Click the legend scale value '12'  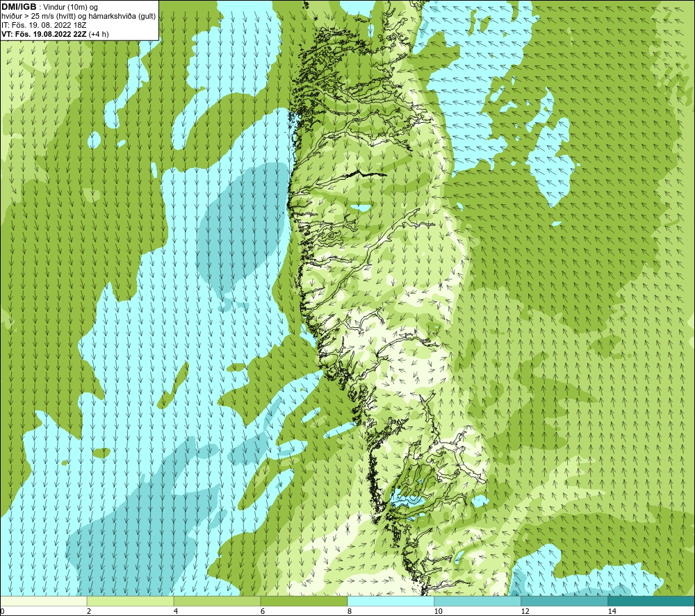(525, 612)
